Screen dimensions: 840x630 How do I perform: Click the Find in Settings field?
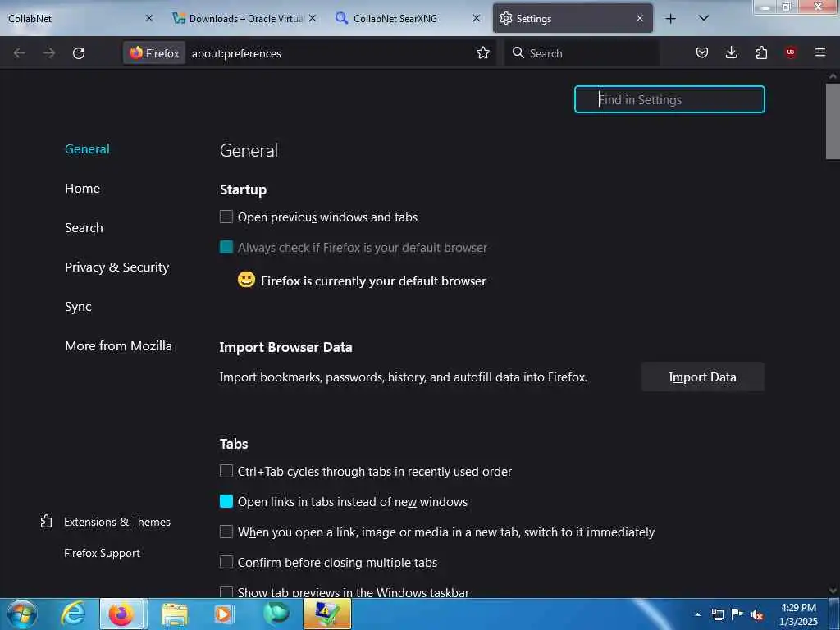(669, 99)
